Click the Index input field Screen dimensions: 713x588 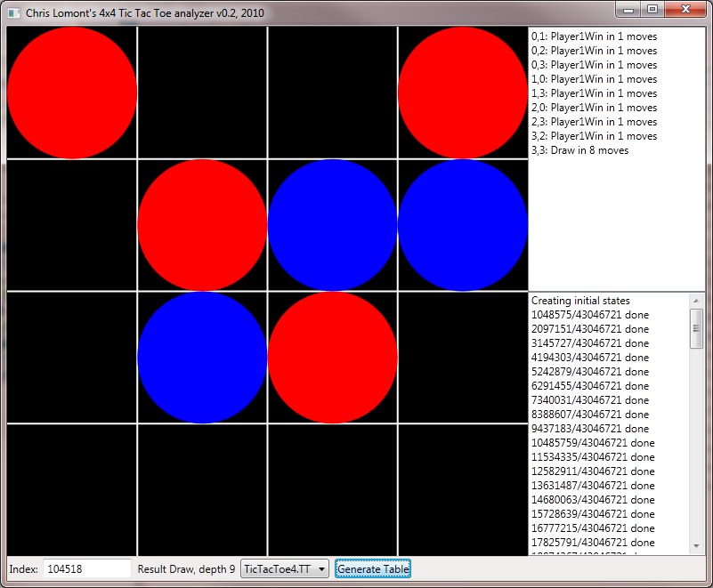click(87, 569)
